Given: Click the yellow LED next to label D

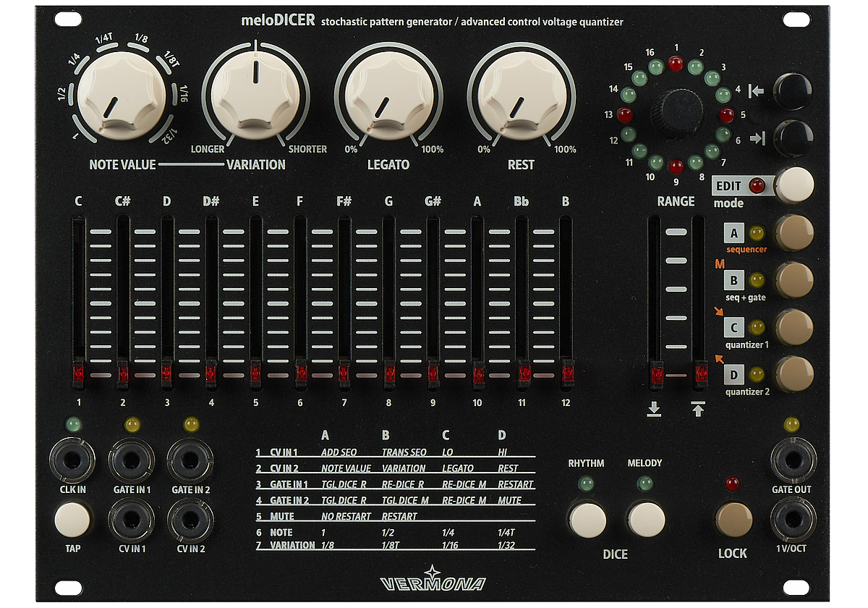Looking at the screenshot, I should click(757, 374).
